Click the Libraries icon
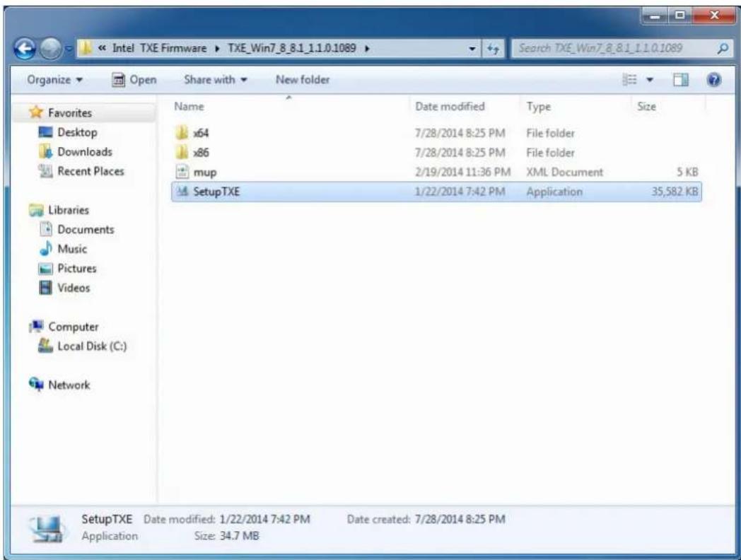The height and width of the screenshot is (560, 741). point(36,210)
